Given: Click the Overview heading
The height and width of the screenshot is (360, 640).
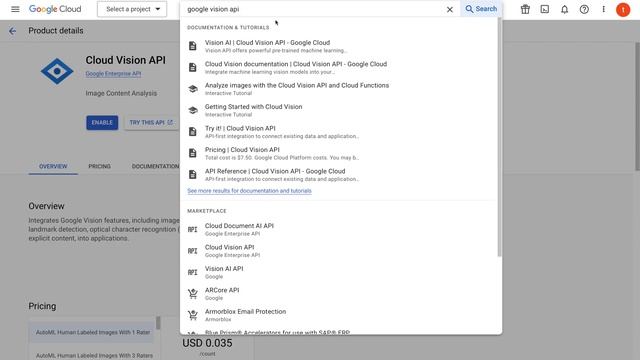Looking at the screenshot, I should tap(47, 206).
